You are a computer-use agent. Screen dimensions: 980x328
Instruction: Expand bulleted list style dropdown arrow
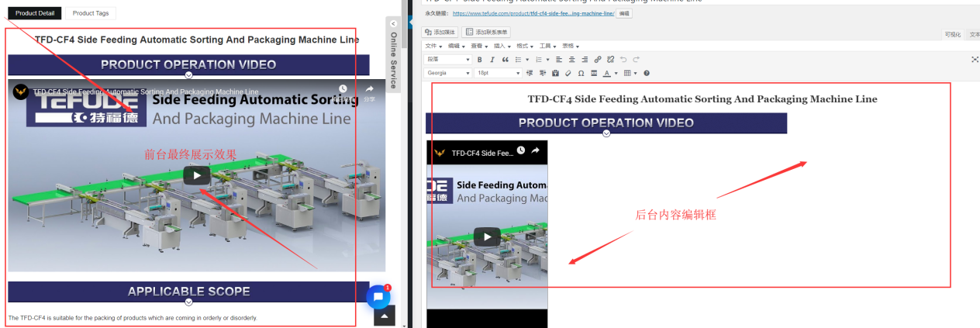coord(527,60)
